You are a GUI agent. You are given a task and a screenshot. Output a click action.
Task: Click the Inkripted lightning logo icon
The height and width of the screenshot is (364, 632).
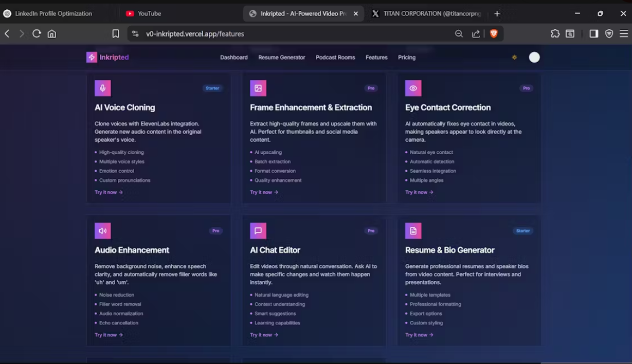click(92, 58)
